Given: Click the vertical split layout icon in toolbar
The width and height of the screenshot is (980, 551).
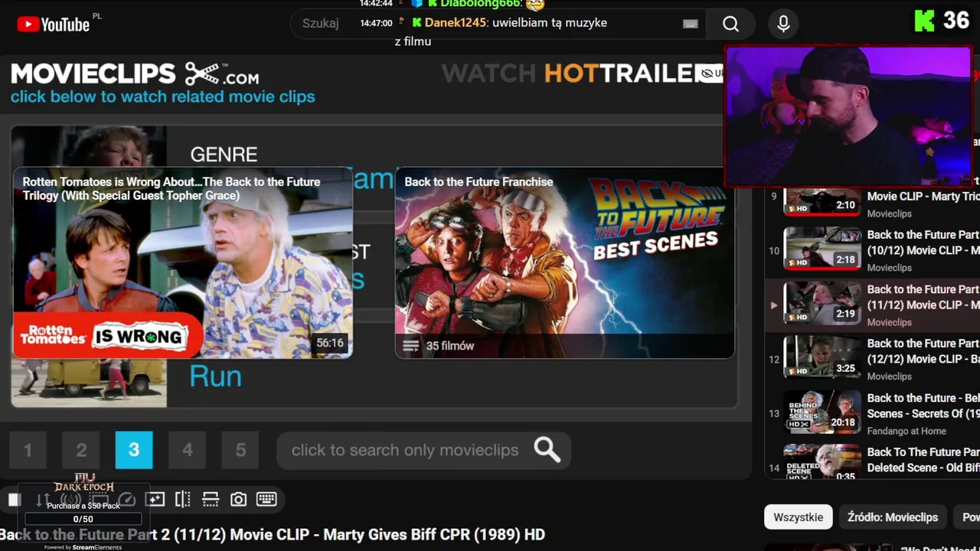Looking at the screenshot, I should 182,500.
